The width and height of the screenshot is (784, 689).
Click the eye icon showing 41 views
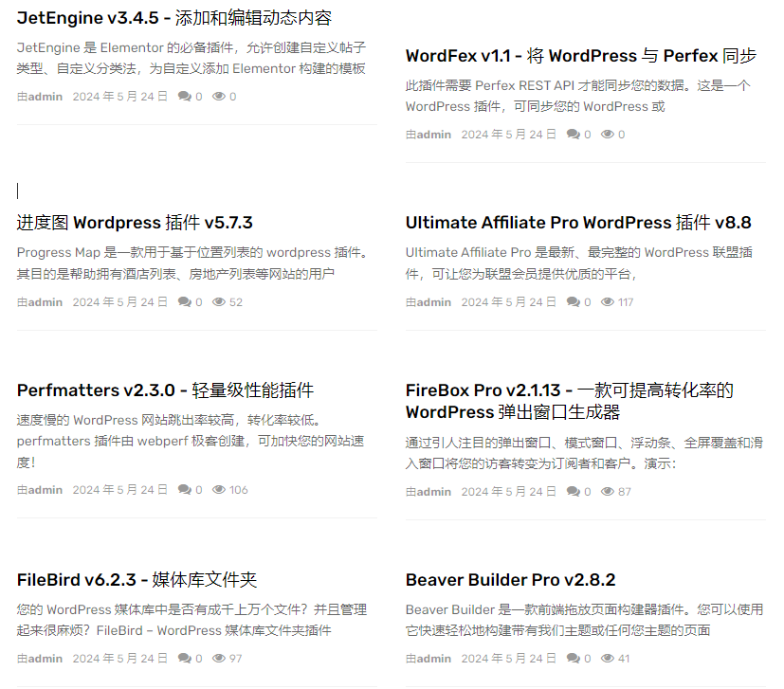coord(608,658)
